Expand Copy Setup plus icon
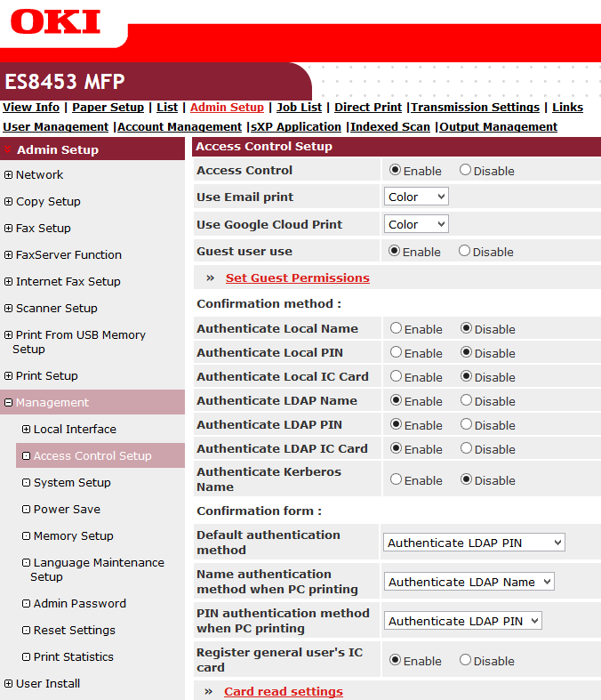 pos(9,202)
